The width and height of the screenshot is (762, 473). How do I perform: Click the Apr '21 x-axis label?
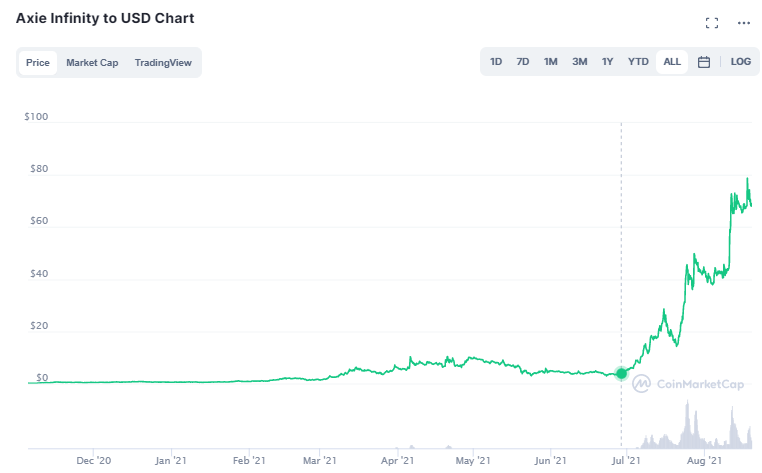[398, 460]
